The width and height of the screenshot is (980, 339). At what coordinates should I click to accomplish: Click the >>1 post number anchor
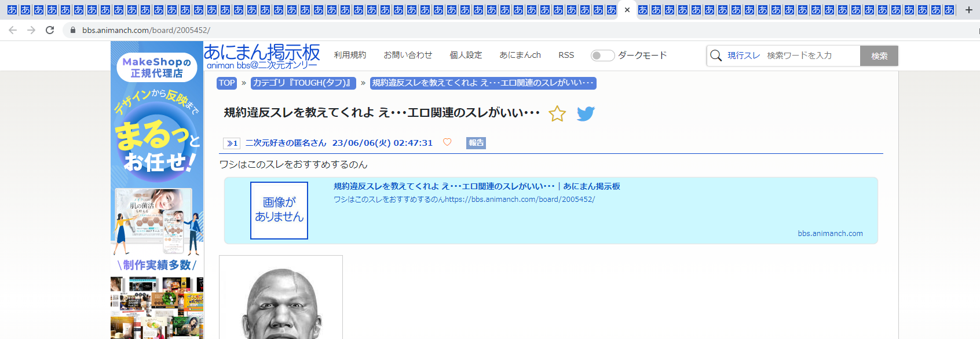coord(232,143)
